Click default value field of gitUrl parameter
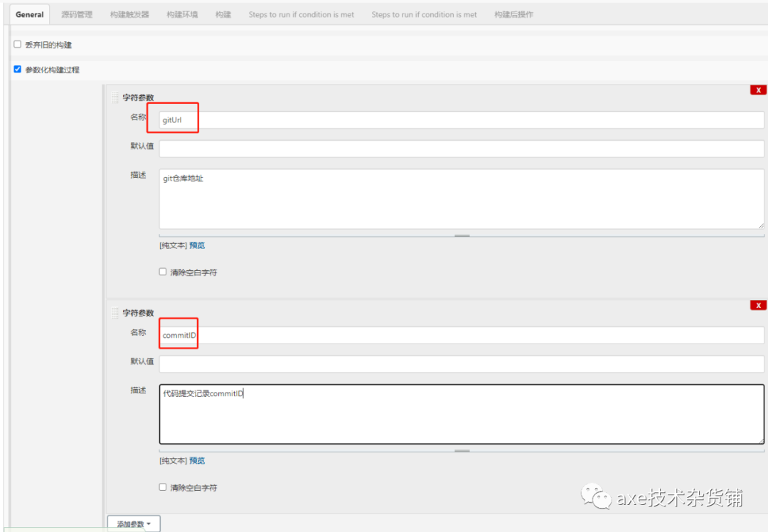The width and height of the screenshot is (768, 532). coord(462,149)
